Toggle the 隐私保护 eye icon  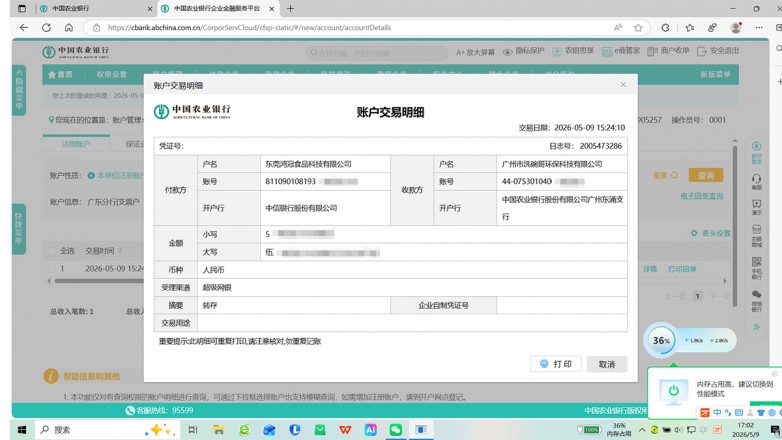pyautogui.click(x=507, y=52)
